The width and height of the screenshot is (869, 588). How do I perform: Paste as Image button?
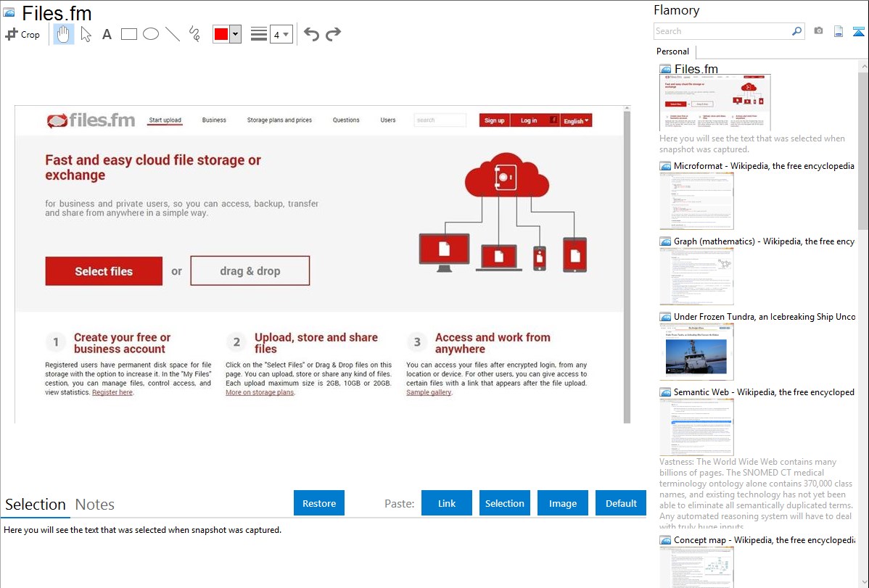(562, 503)
